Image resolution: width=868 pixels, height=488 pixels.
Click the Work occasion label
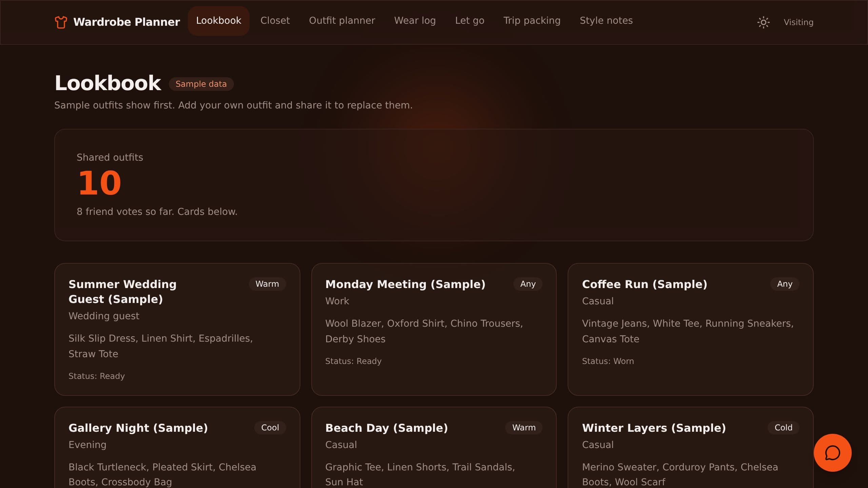click(337, 301)
